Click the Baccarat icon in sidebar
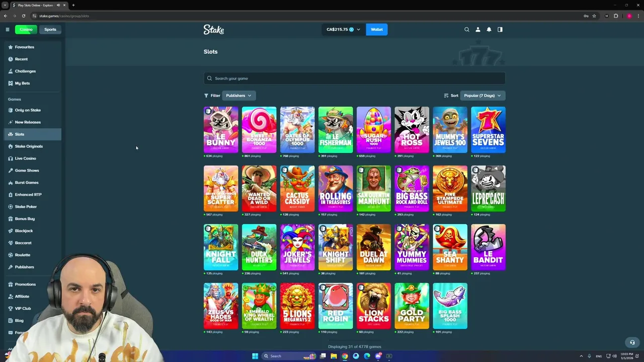The height and width of the screenshot is (362, 644). point(11,243)
